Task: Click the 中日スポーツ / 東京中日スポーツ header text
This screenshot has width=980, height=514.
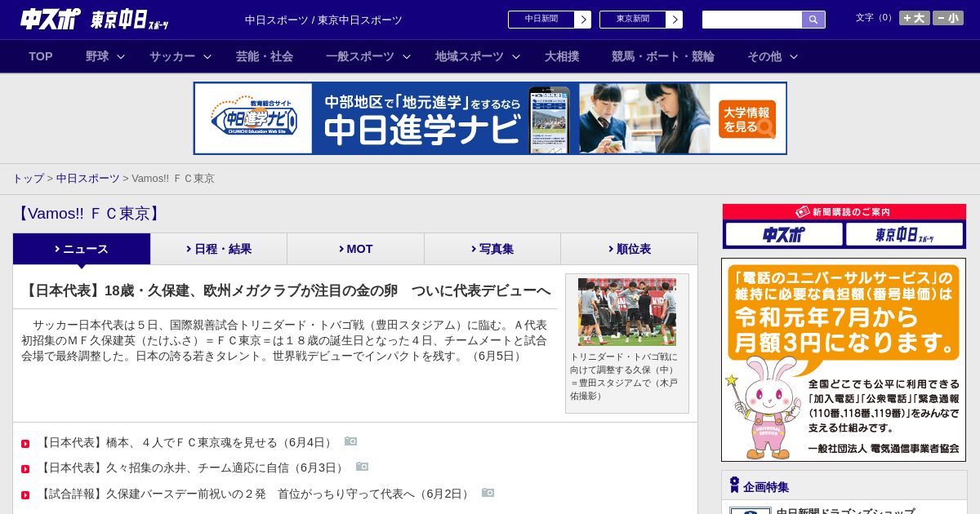Action: tap(323, 20)
